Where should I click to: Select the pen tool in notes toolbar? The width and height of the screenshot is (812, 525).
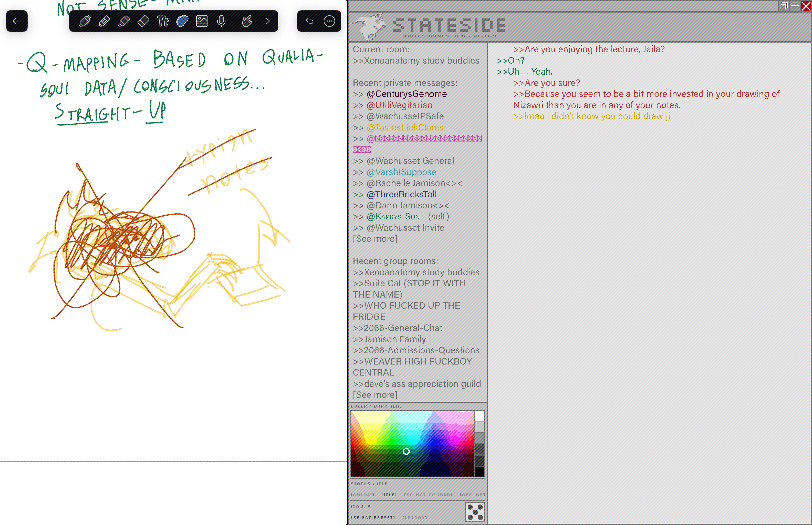[x=85, y=21]
